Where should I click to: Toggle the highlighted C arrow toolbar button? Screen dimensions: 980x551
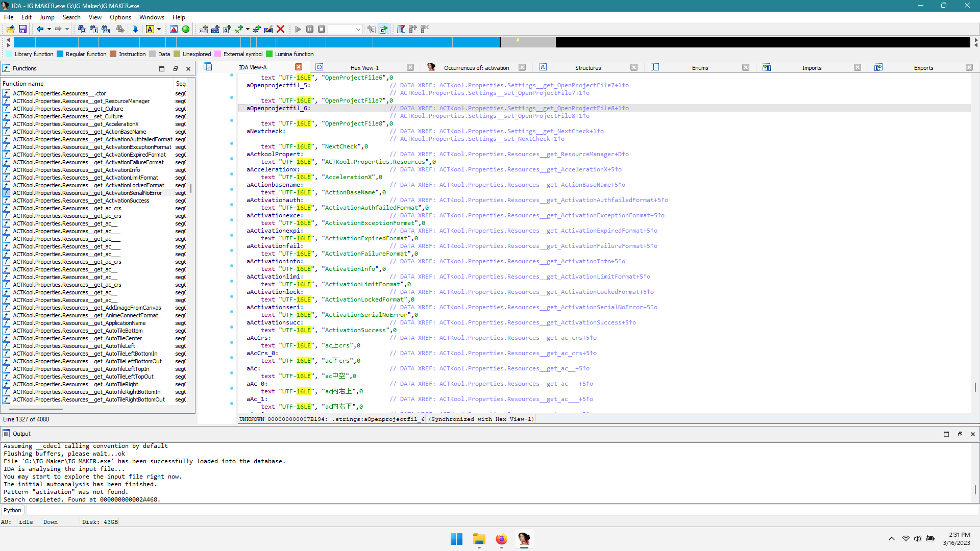[x=383, y=29]
